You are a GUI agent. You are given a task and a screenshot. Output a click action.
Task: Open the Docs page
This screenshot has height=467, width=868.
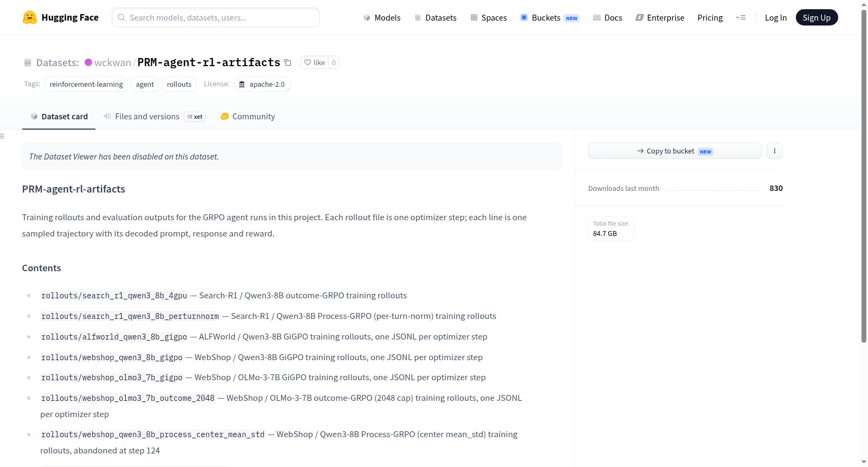point(608,17)
